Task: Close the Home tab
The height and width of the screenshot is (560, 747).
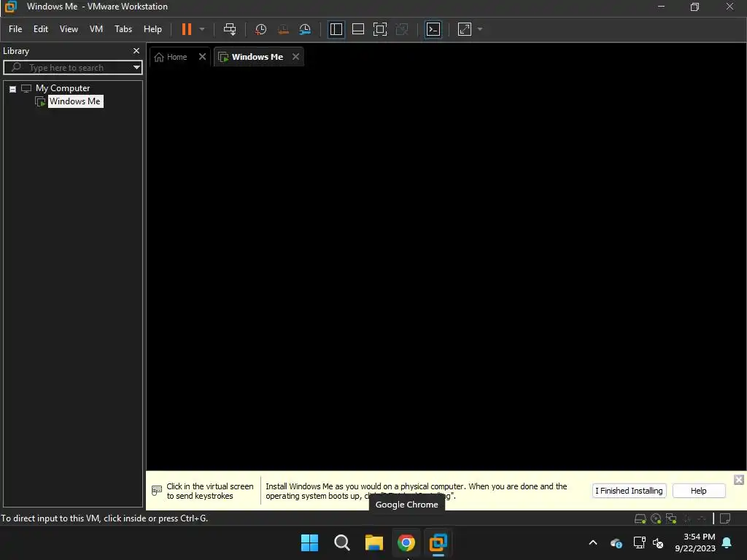Action: [202, 57]
